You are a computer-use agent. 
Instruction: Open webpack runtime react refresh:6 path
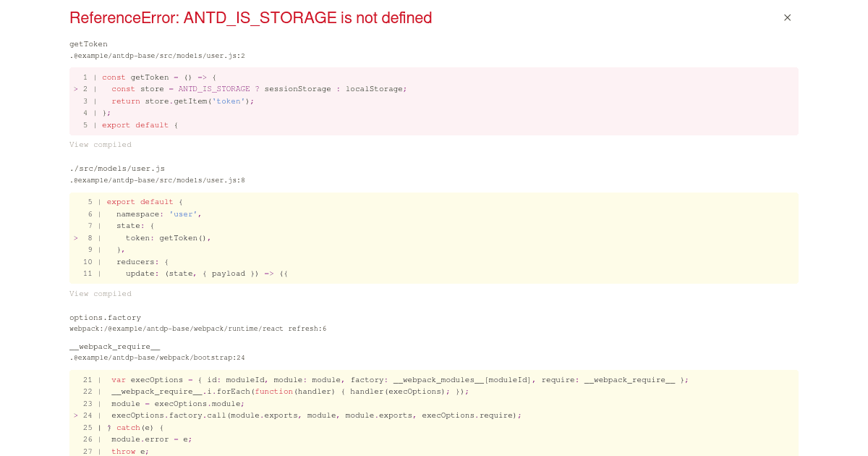197,329
